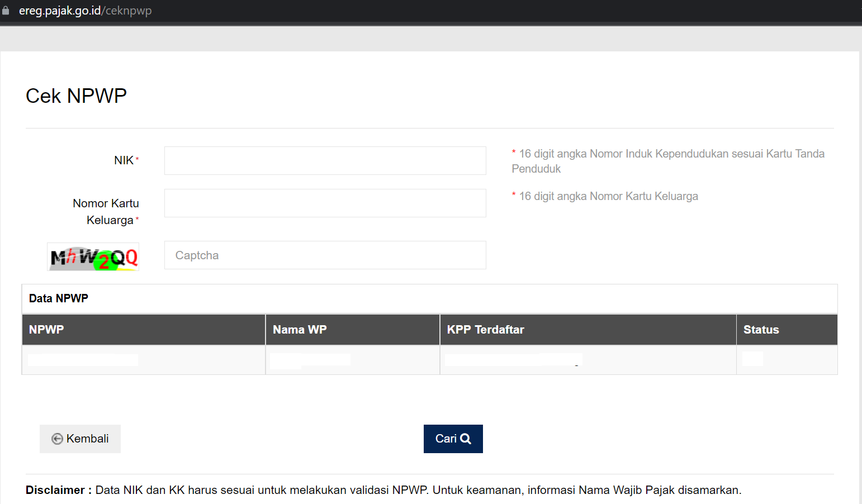The height and width of the screenshot is (504, 862).
Task: Click the back arrow icon beside Kembali
Action: point(57,439)
